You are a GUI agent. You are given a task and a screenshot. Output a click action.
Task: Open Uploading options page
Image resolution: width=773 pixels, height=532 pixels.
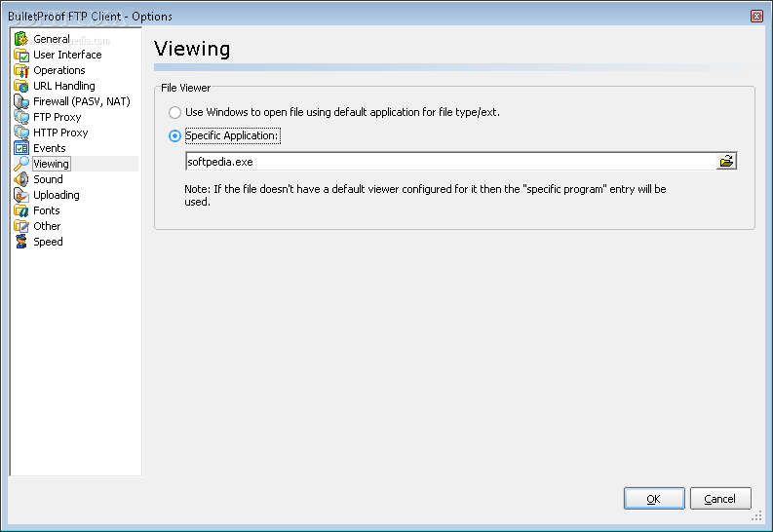(x=57, y=195)
